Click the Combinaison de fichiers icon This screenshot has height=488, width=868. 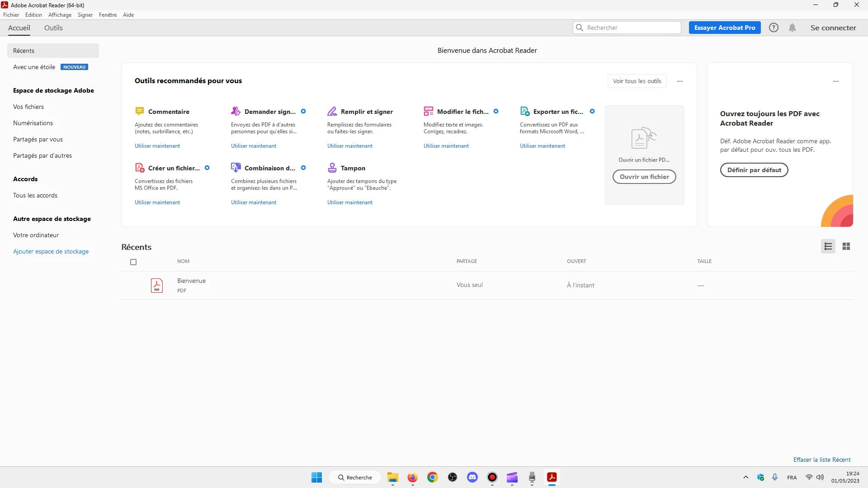coord(236,168)
